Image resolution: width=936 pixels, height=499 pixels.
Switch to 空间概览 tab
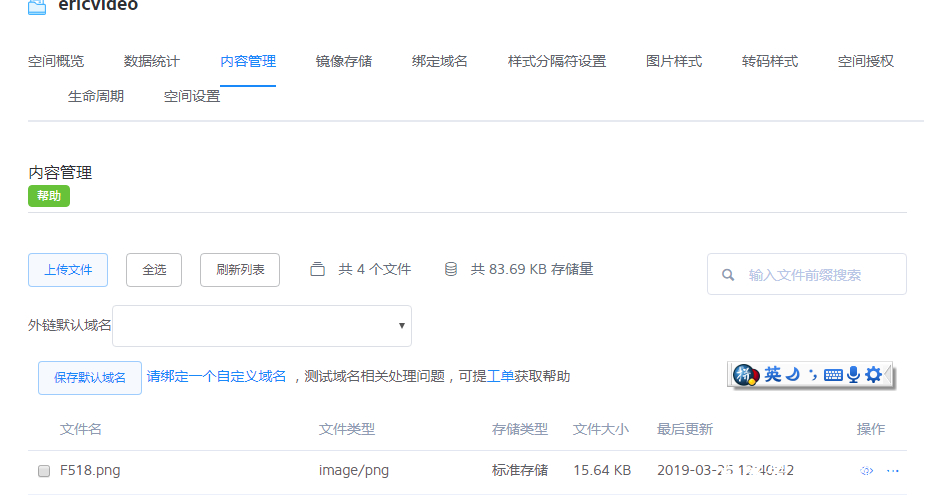click(56, 61)
